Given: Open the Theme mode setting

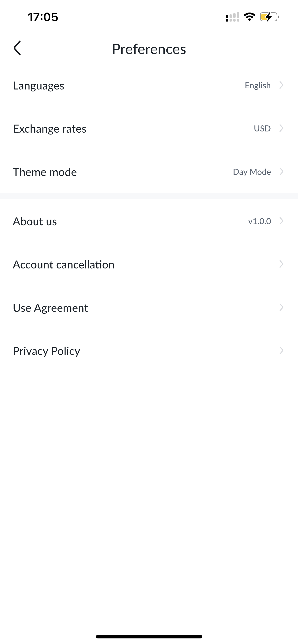Looking at the screenshot, I should click(149, 172).
